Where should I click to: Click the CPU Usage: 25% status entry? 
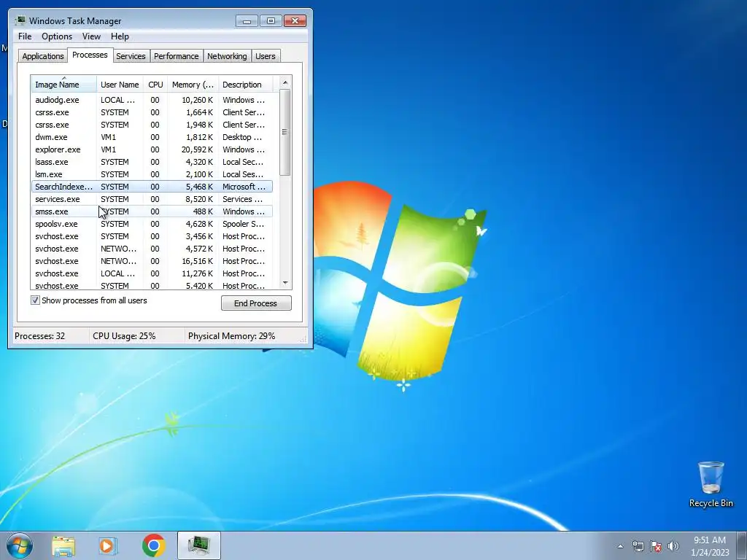tap(124, 335)
